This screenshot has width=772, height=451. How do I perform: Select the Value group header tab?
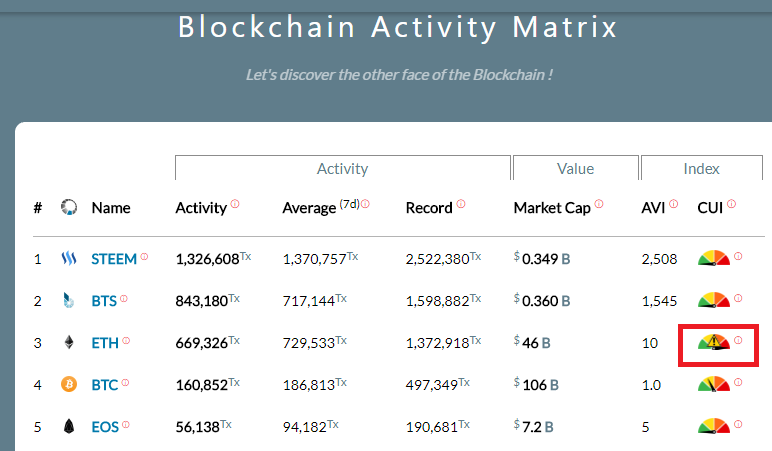[575, 169]
